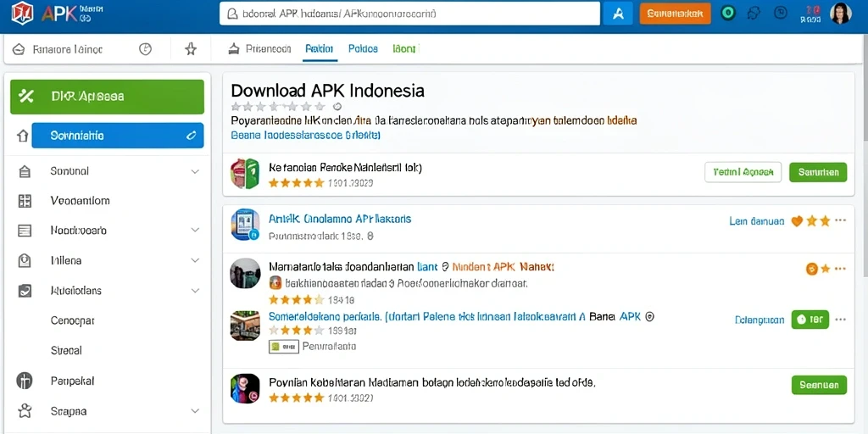The width and height of the screenshot is (868, 434).
Task: Click the clock icon in secondary toolbar
Action: click(145, 49)
